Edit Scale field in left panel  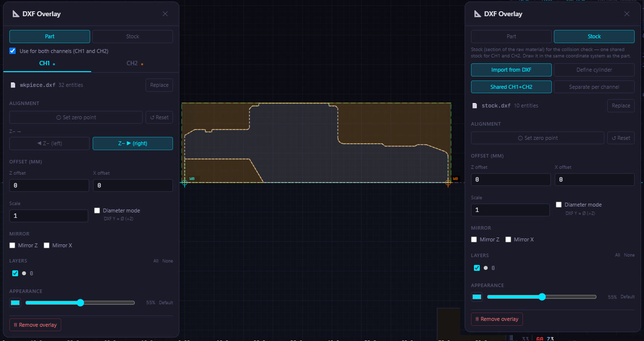pyautogui.click(x=49, y=216)
